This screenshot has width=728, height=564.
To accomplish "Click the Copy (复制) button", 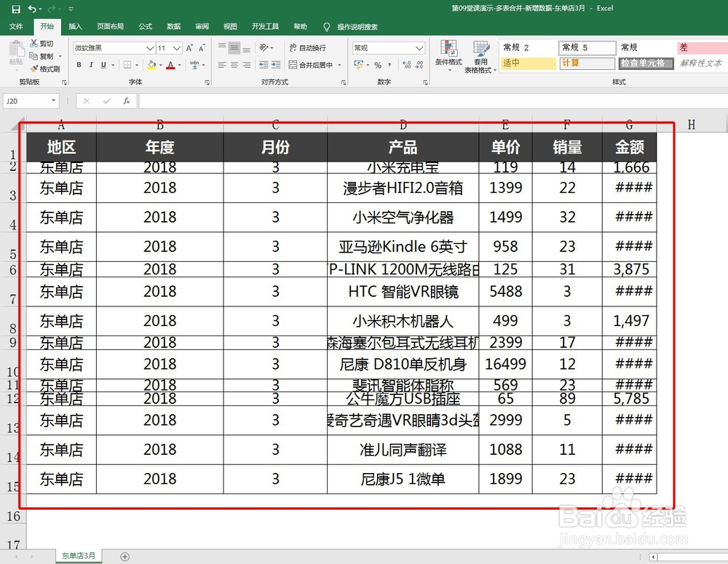I will [x=41, y=56].
